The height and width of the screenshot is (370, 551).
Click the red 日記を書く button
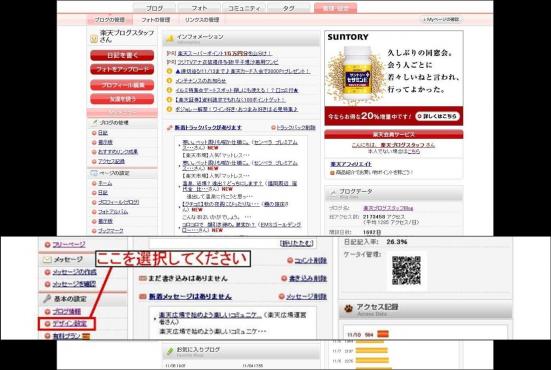pos(122,56)
